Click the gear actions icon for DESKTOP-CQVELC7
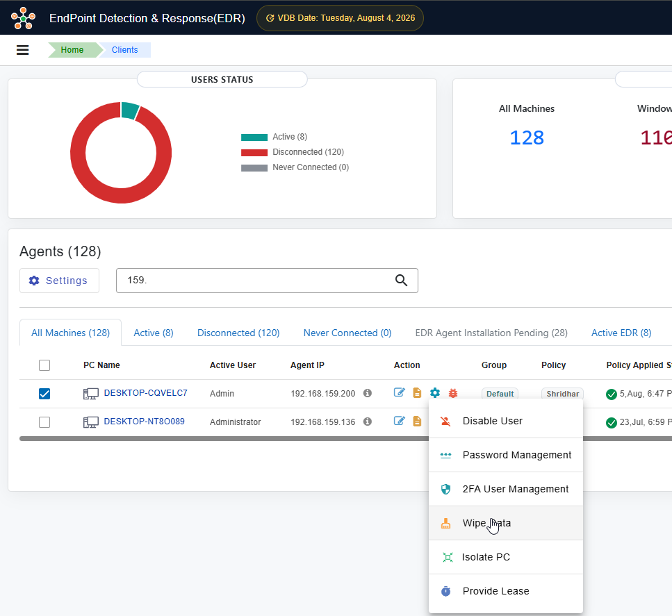The image size is (672, 616). 435,392
